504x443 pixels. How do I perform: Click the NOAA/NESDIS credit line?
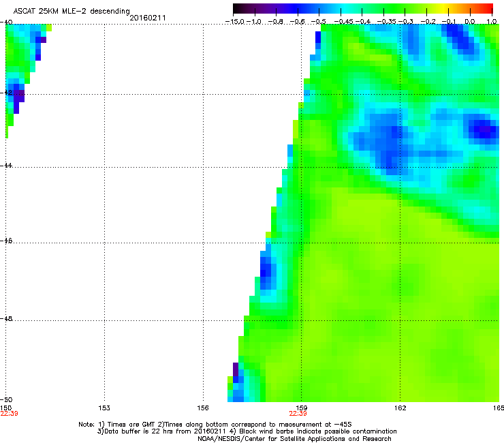294,439
